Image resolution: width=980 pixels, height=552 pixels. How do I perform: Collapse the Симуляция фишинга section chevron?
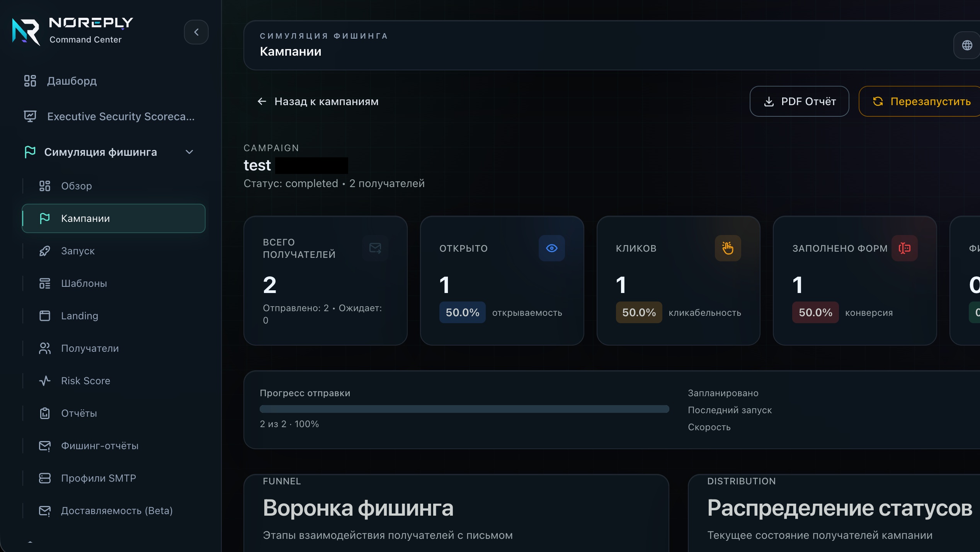[x=189, y=152]
